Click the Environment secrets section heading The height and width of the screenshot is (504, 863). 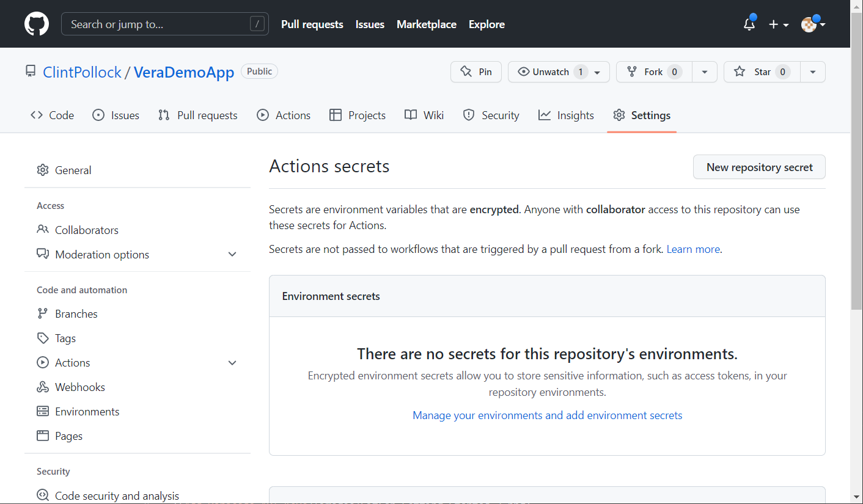pos(331,296)
